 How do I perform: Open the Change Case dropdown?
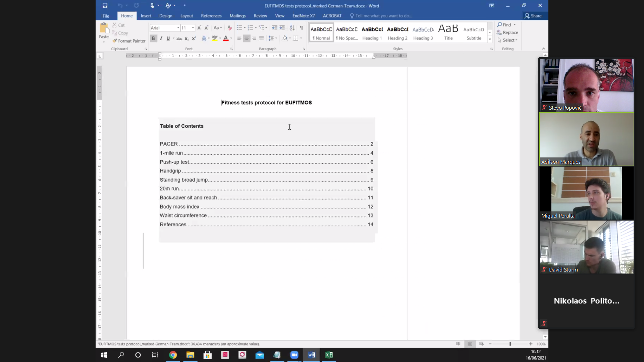coord(218,28)
